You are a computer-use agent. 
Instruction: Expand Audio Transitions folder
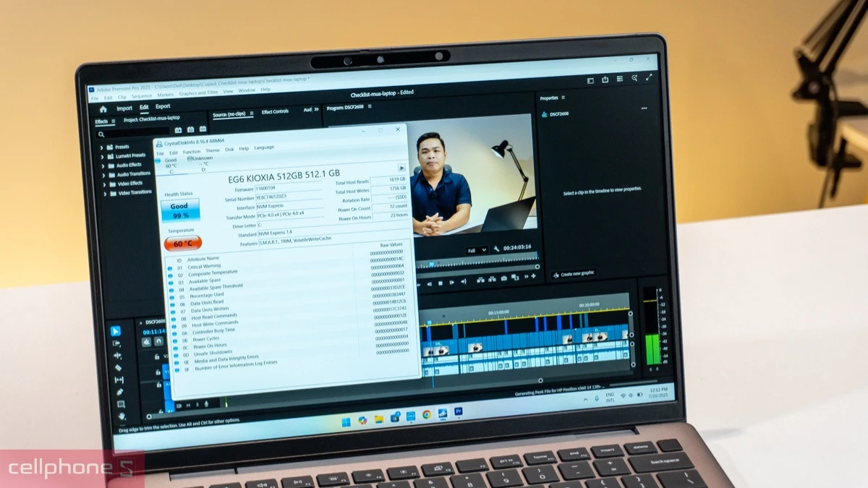tap(103, 176)
